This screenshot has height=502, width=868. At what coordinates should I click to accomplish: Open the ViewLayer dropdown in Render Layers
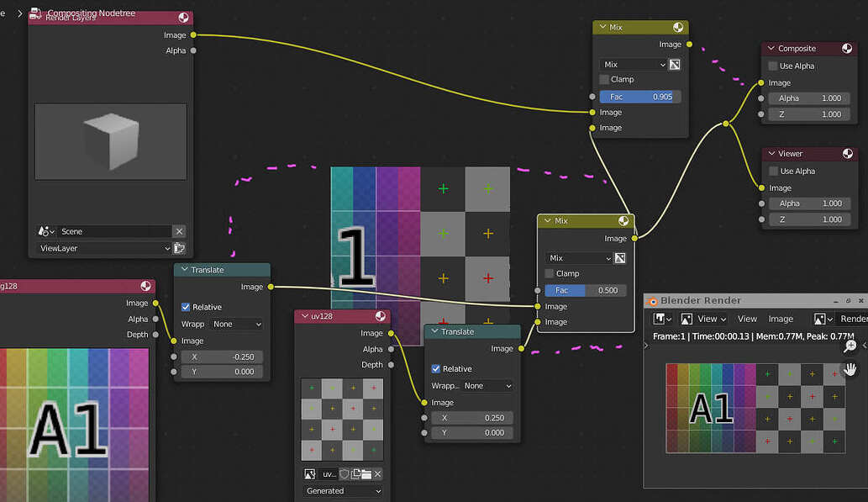(x=104, y=248)
